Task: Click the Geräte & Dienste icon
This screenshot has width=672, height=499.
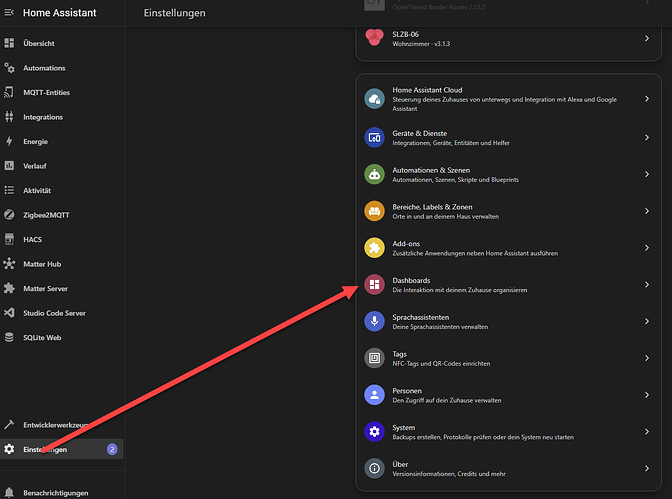Action: coord(374,137)
